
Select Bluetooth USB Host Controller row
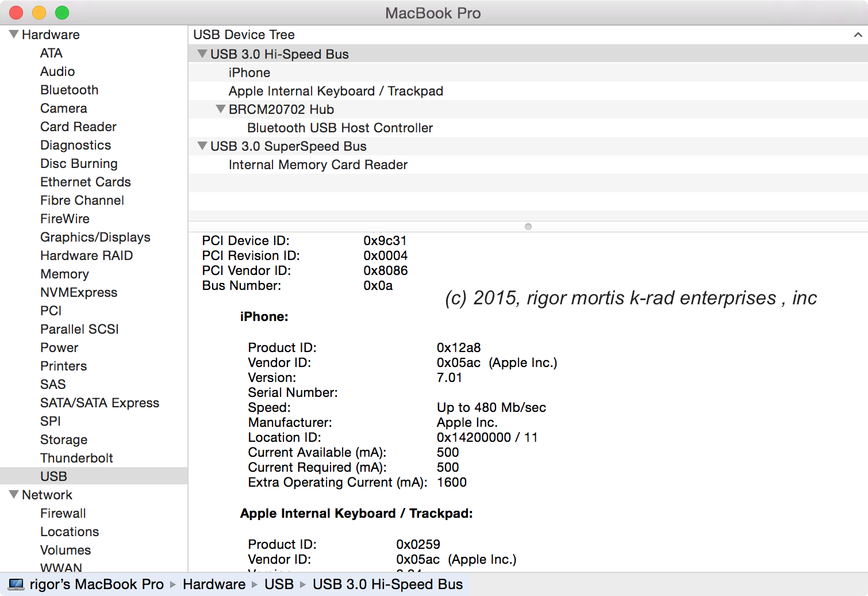[528, 128]
